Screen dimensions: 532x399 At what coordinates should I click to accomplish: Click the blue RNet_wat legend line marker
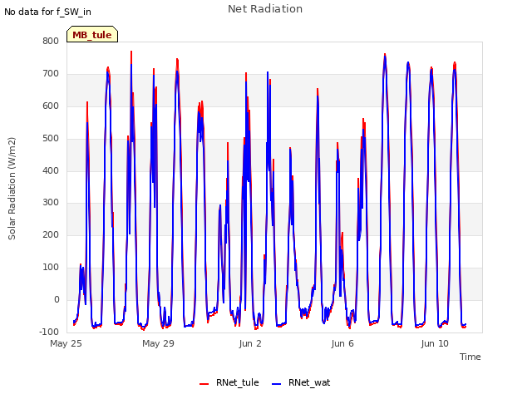coord(277,384)
